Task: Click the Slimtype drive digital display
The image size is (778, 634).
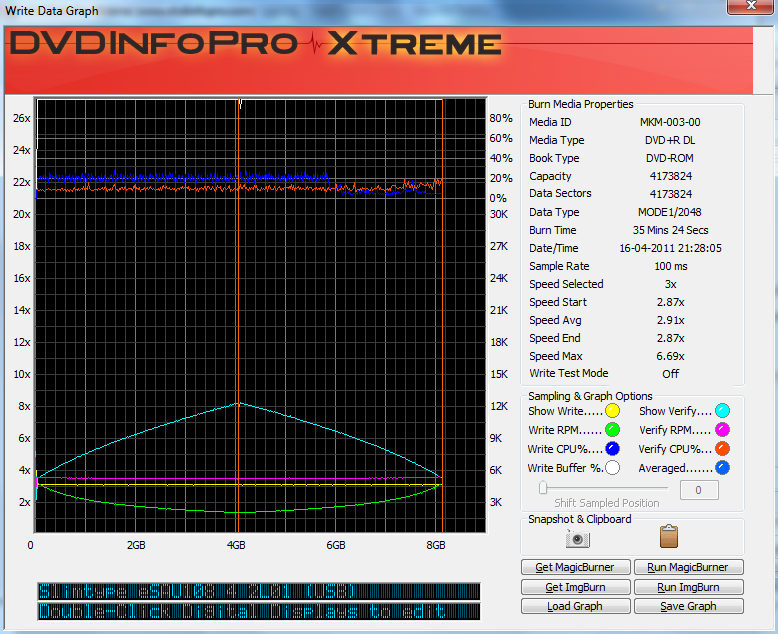Action: click(259, 591)
